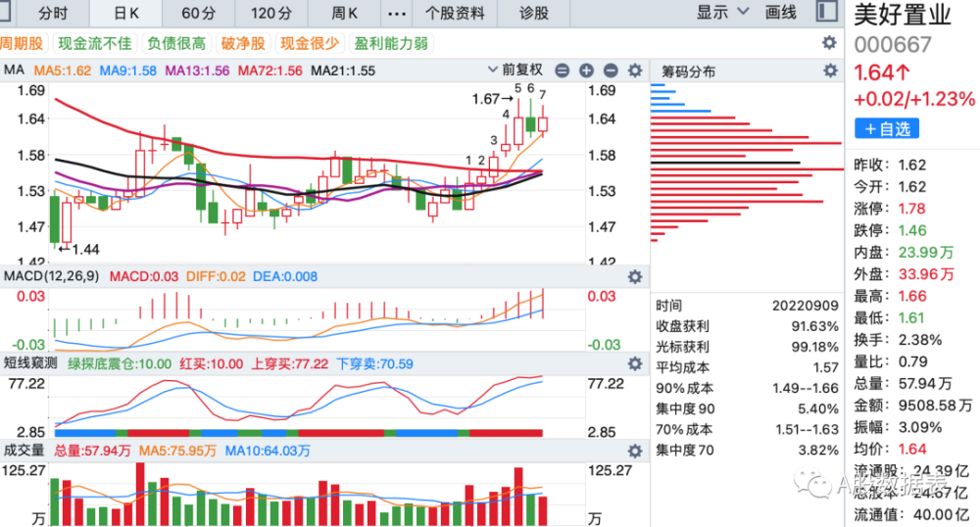
Task: Switch to 周K weekly chart tab
Action: (344, 13)
